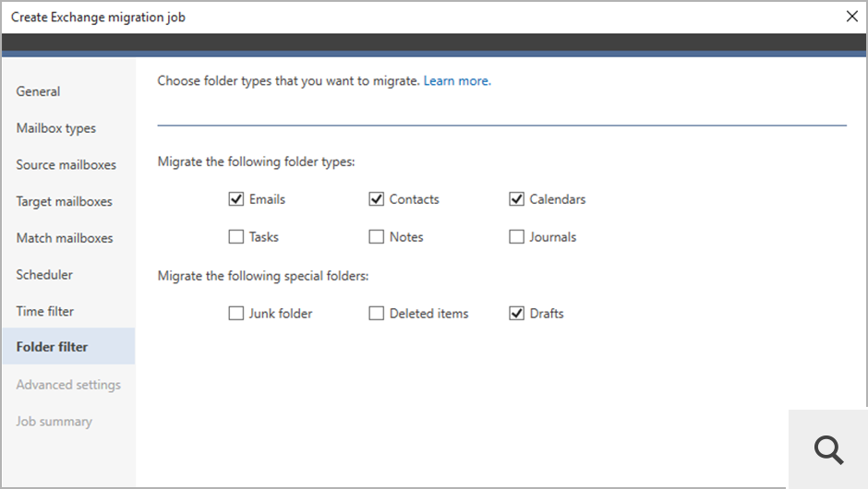
Task: Enable the Tasks checkbox
Action: click(x=236, y=237)
